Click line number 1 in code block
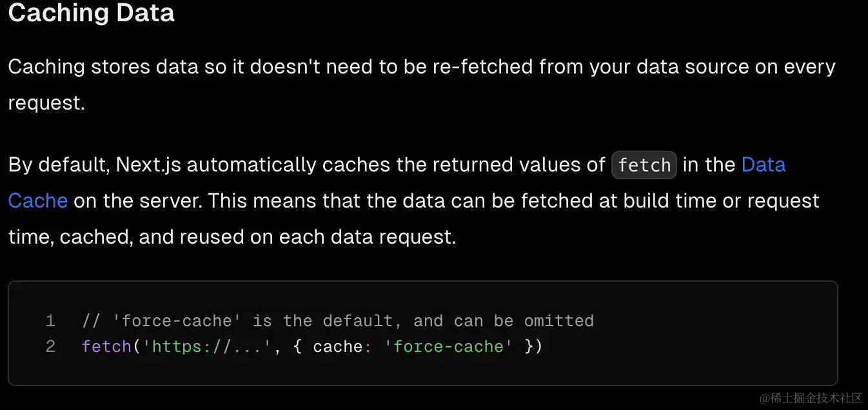The height and width of the screenshot is (410, 868). tap(50, 320)
